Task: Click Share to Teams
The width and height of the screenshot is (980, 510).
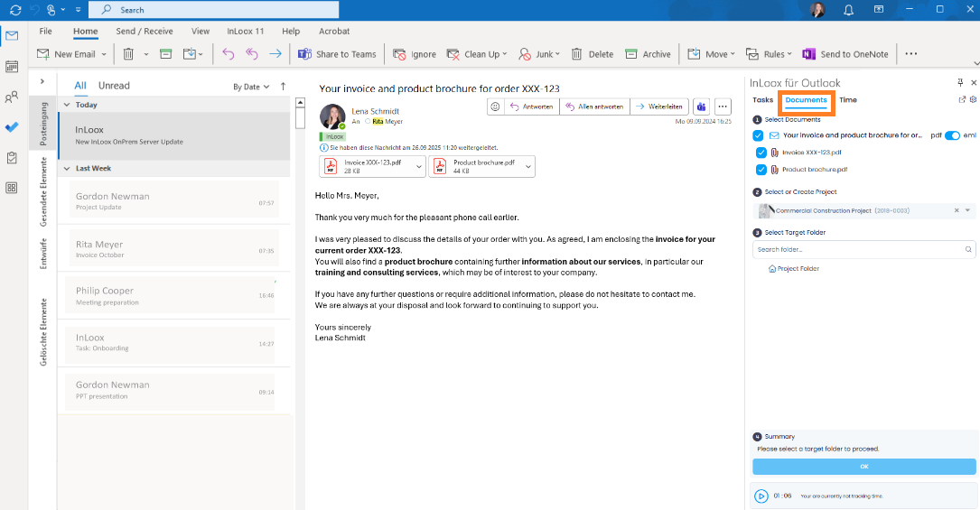Action: coord(337,54)
